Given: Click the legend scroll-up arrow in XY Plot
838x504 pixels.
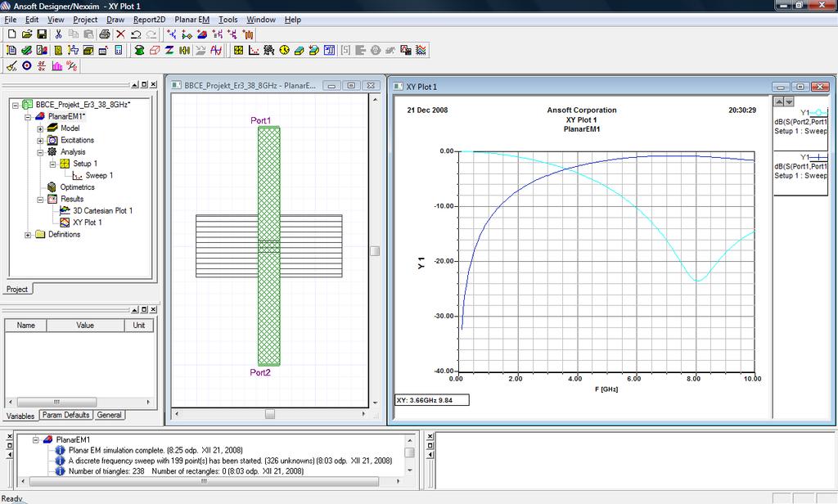Looking at the screenshot, I should [779, 101].
